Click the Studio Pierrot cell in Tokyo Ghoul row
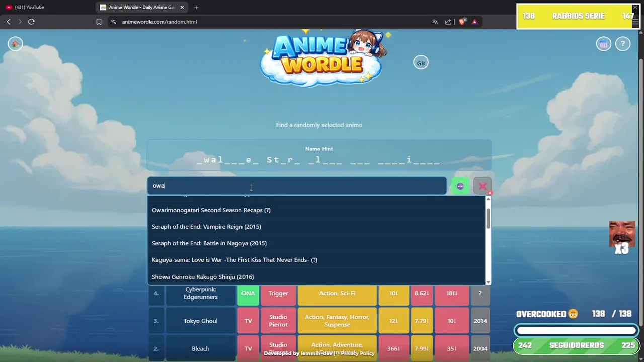This screenshot has width=644, height=362. [278, 321]
